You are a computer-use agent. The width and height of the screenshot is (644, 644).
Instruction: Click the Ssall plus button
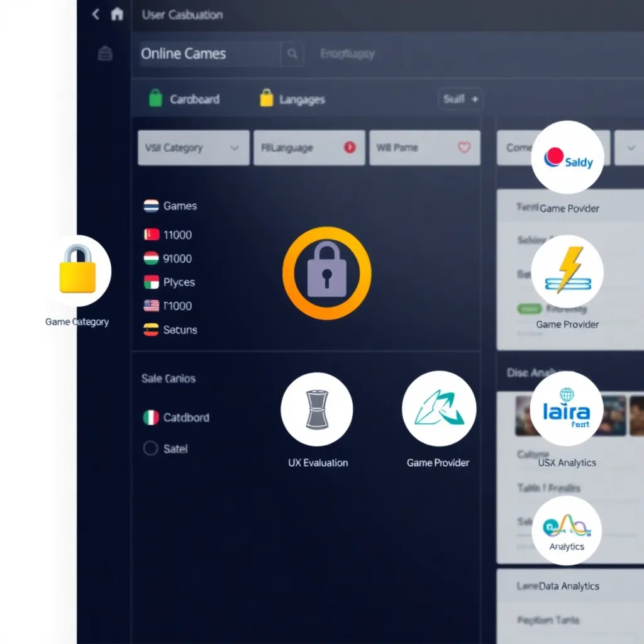[x=460, y=99]
